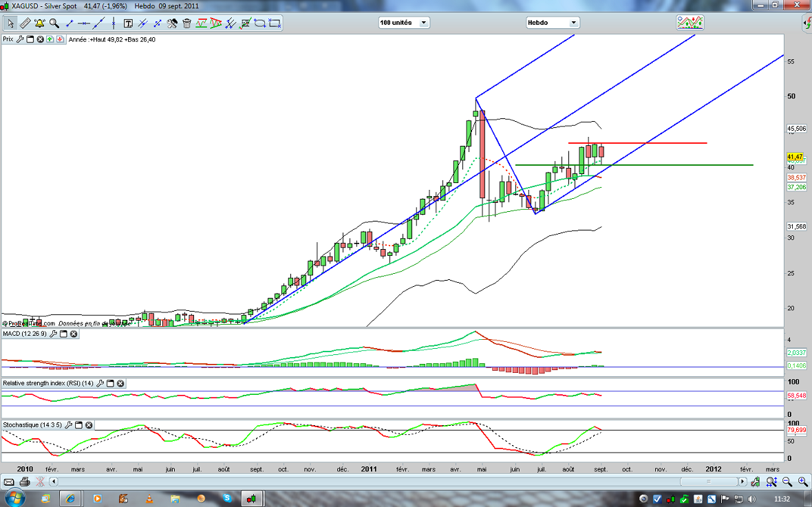Open the hammer and wrench tools icon
812x507 pixels.
click(x=172, y=23)
